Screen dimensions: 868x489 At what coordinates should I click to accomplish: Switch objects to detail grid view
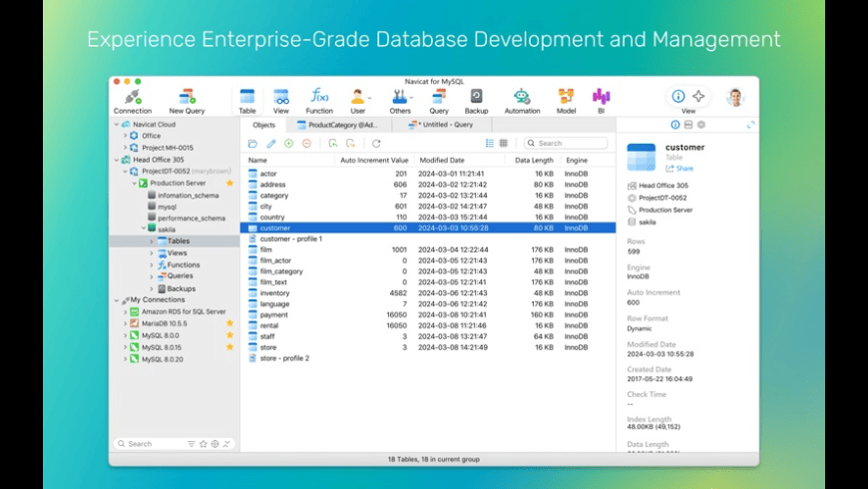pyautogui.click(x=503, y=143)
